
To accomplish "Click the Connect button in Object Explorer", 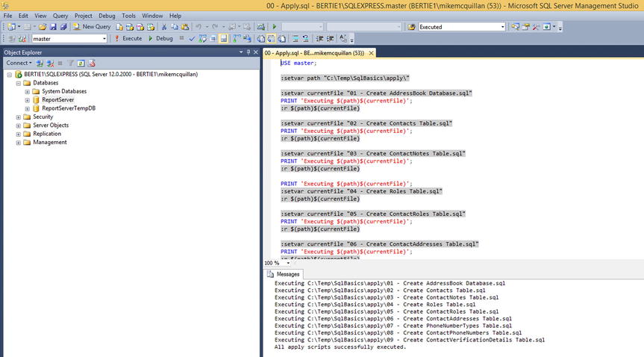I will 18,63.
